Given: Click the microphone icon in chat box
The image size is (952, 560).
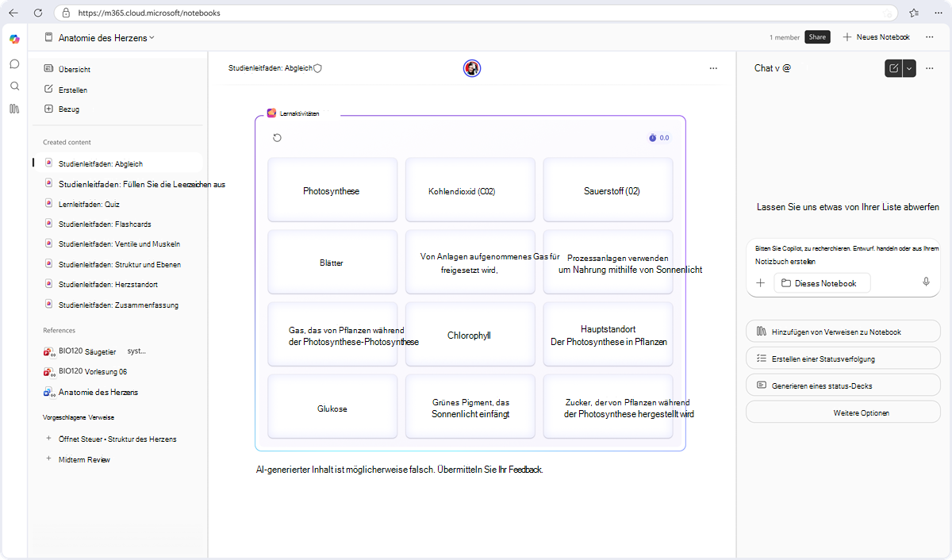Looking at the screenshot, I should tap(926, 283).
